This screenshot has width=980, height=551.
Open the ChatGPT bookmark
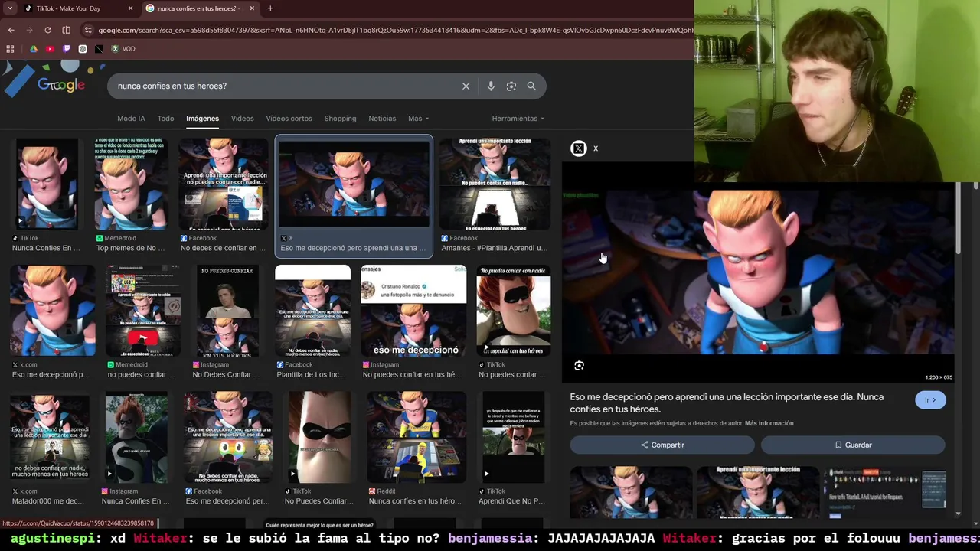(x=83, y=49)
